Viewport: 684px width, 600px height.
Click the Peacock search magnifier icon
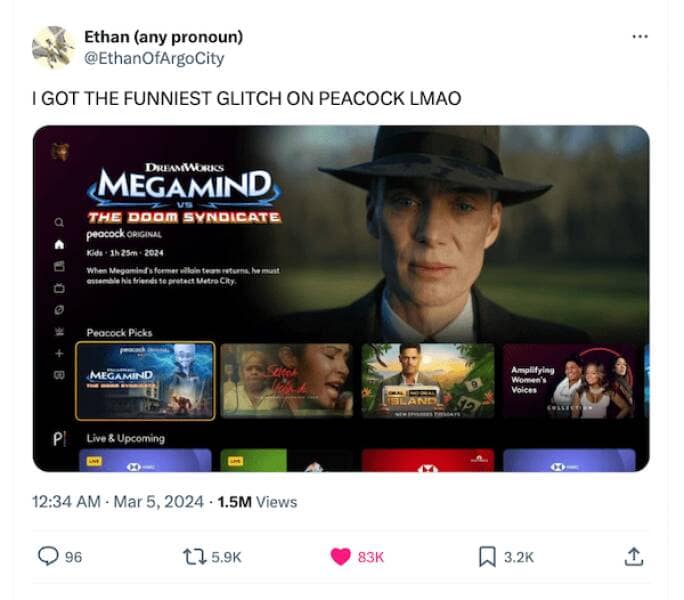point(59,223)
